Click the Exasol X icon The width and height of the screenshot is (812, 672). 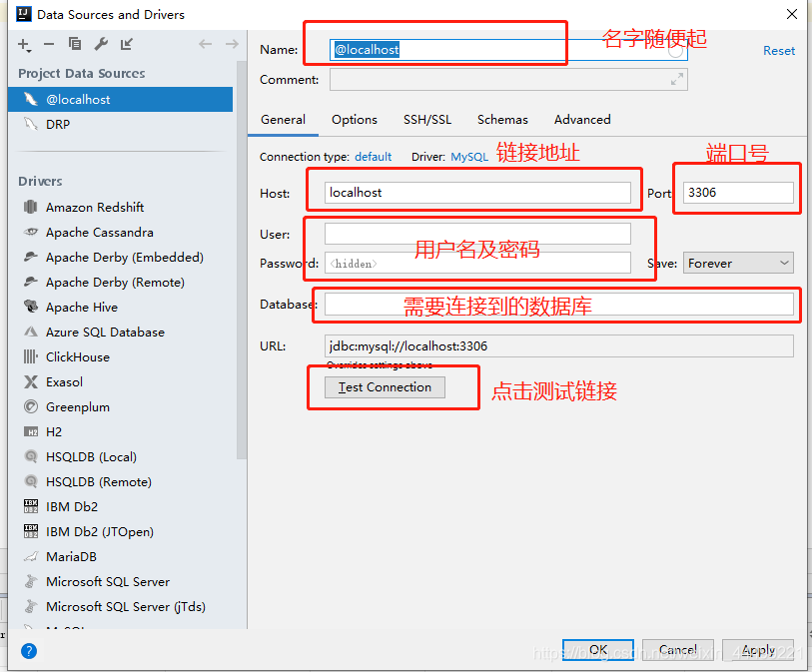pyautogui.click(x=31, y=382)
